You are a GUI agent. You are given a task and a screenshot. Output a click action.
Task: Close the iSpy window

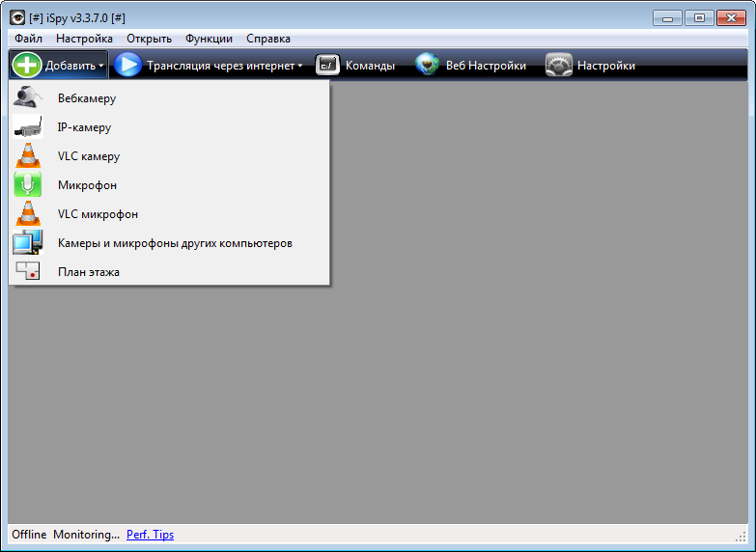pyautogui.click(x=731, y=18)
